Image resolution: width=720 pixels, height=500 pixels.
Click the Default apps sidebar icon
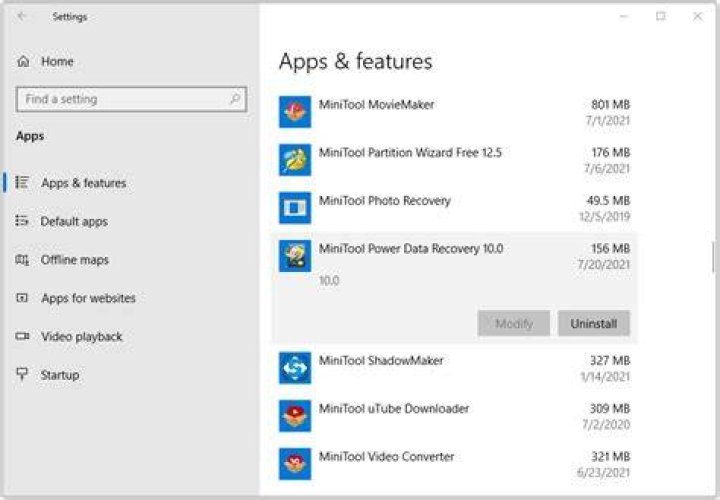point(22,221)
